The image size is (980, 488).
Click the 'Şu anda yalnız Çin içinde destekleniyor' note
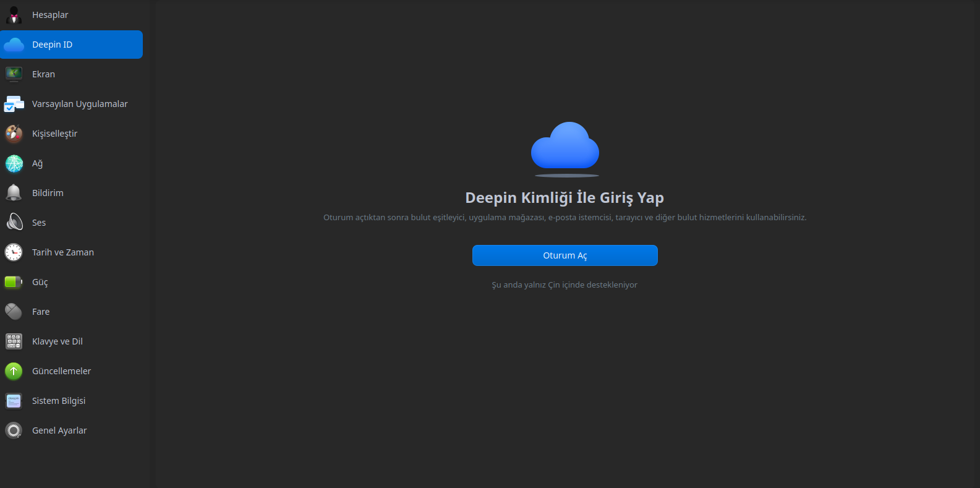pos(565,285)
